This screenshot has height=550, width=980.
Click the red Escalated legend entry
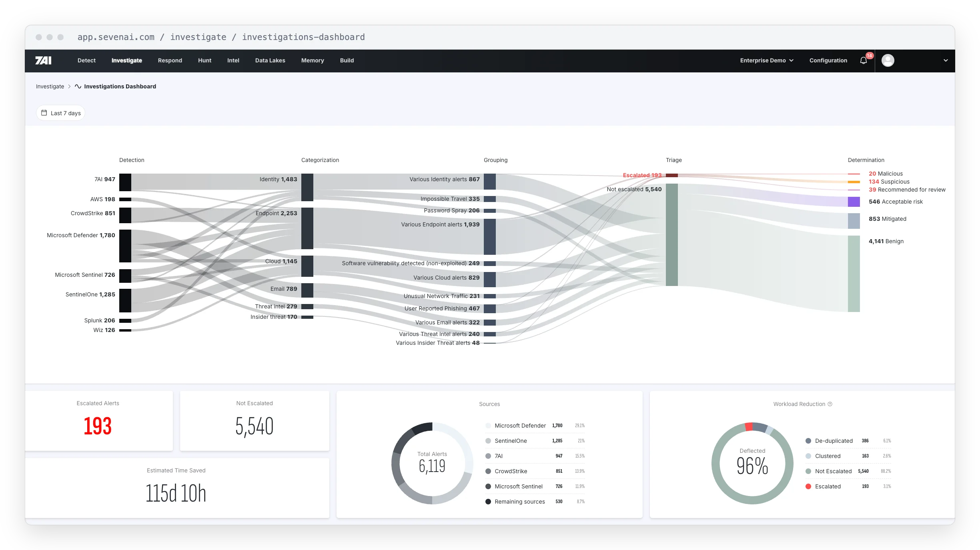pos(848,486)
